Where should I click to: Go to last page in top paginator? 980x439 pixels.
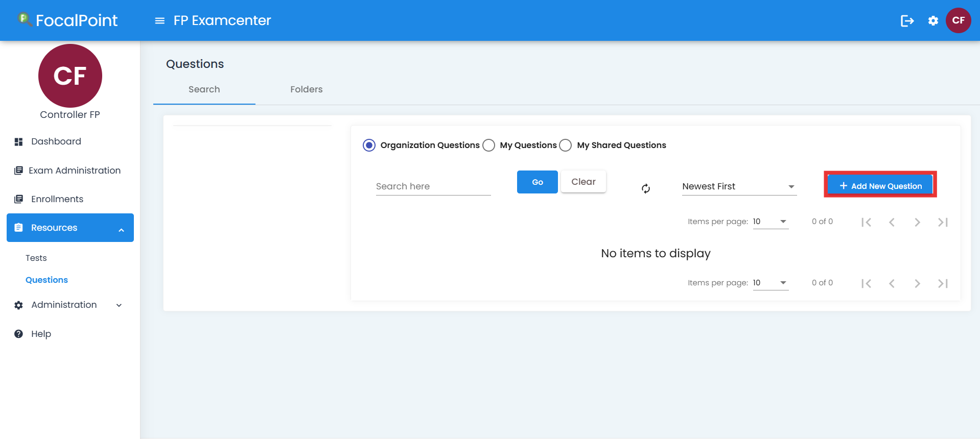tap(943, 222)
